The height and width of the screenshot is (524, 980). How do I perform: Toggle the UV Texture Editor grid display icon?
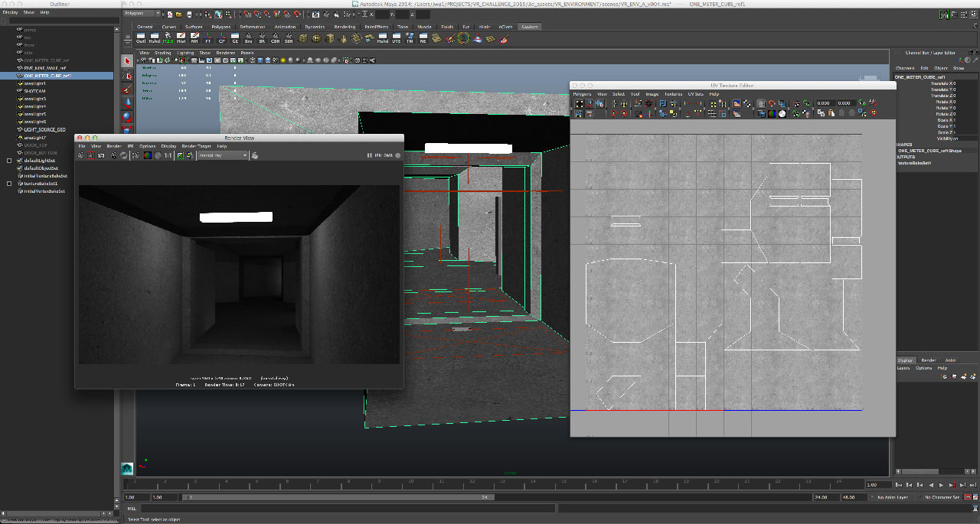pyautogui.click(x=762, y=103)
